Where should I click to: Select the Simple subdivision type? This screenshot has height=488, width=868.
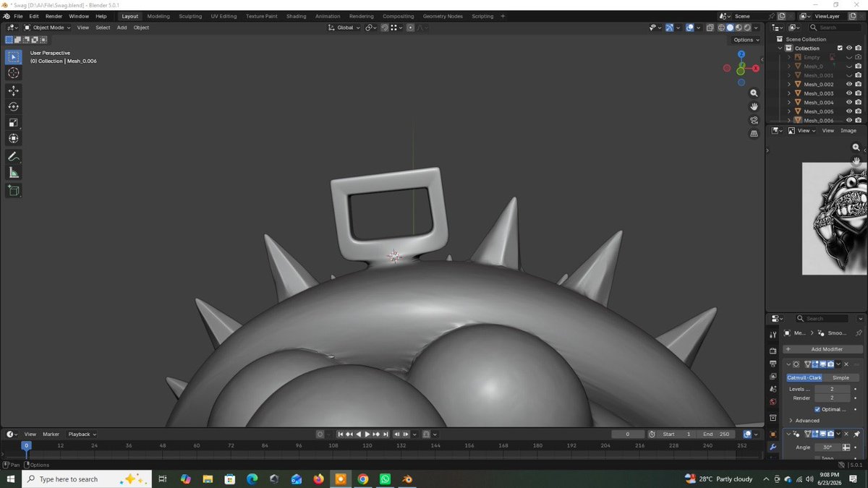841,377
